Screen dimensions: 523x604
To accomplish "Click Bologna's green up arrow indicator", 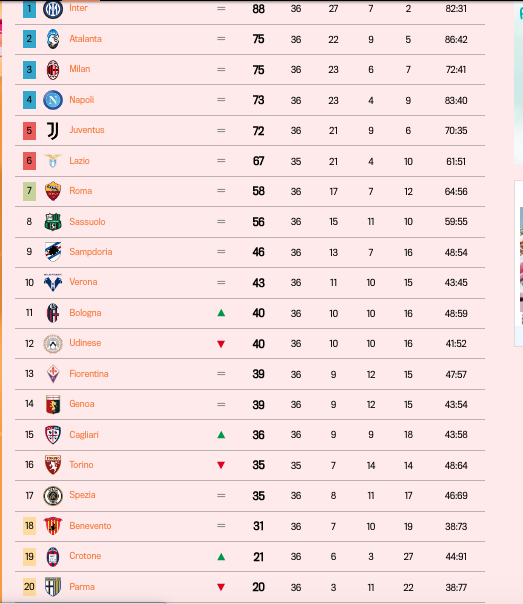I will pyautogui.click(x=221, y=313).
